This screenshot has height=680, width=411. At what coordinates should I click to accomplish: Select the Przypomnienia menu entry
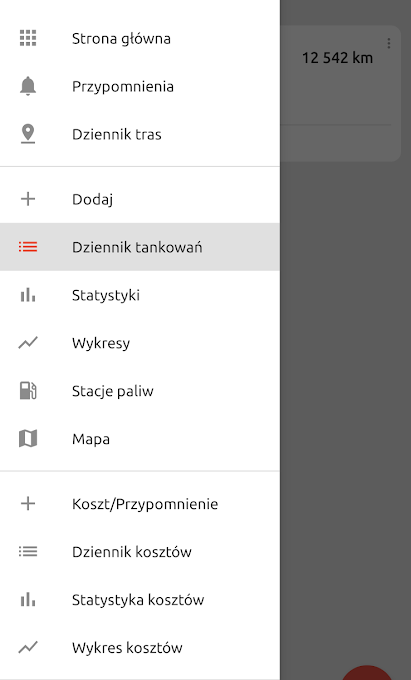(140, 86)
